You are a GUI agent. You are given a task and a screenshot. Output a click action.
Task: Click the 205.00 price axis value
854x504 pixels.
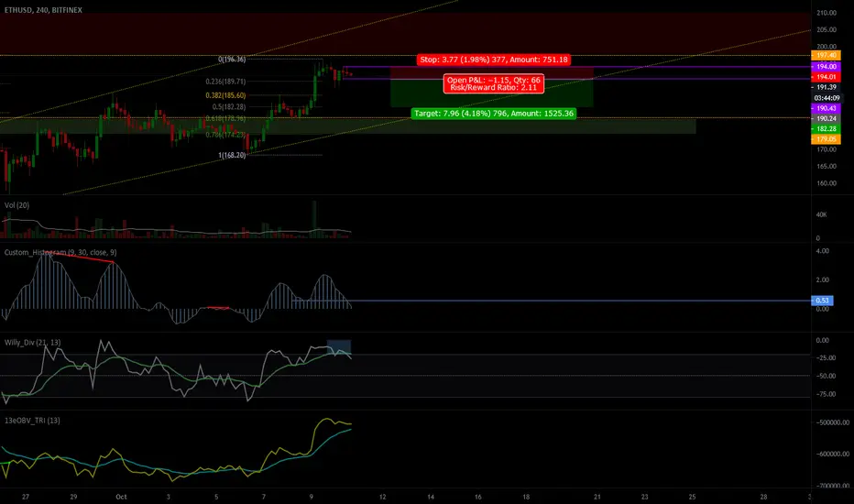click(x=827, y=30)
